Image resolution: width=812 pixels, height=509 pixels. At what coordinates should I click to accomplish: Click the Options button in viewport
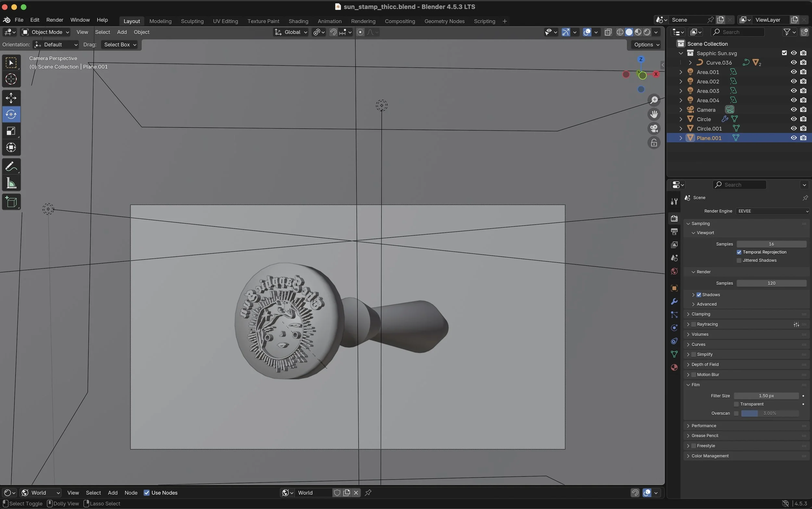(x=646, y=44)
